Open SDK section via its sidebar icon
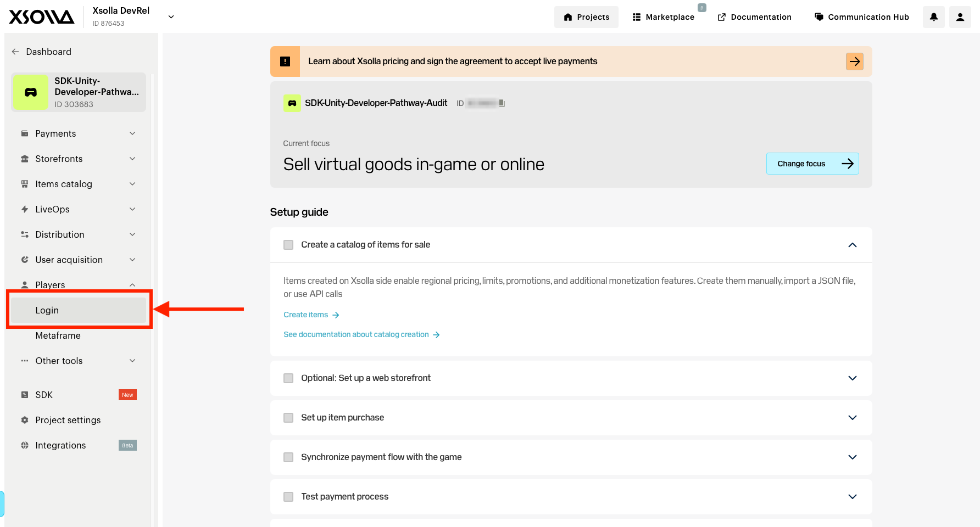This screenshot has height=527, width=980. pos(25,395)
